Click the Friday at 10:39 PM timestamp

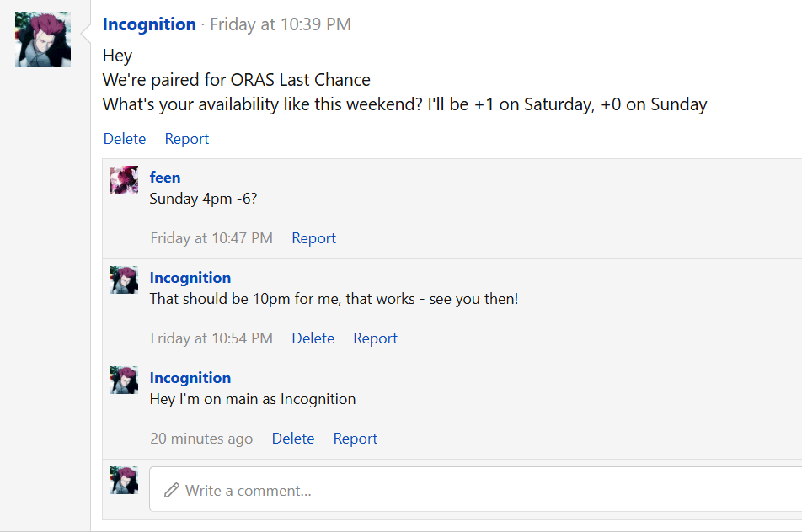click(x=281, y=24)
